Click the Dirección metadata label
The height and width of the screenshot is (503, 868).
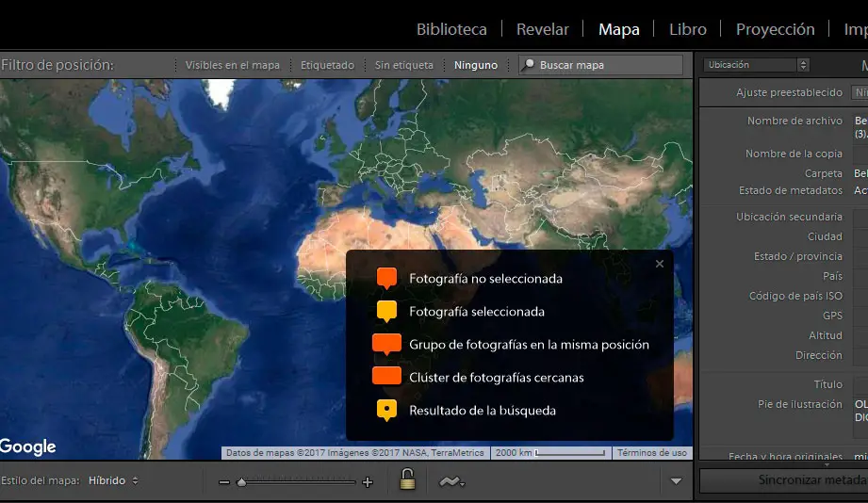point(819,355)
